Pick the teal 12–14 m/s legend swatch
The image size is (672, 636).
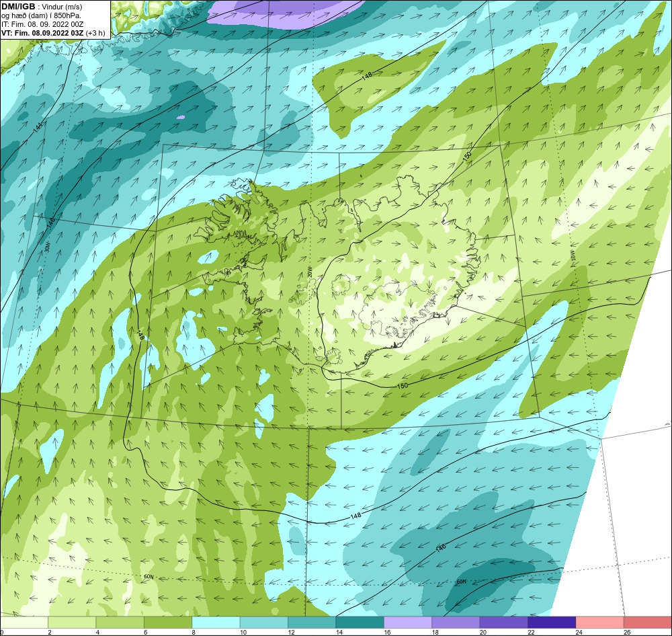point(312,623)
